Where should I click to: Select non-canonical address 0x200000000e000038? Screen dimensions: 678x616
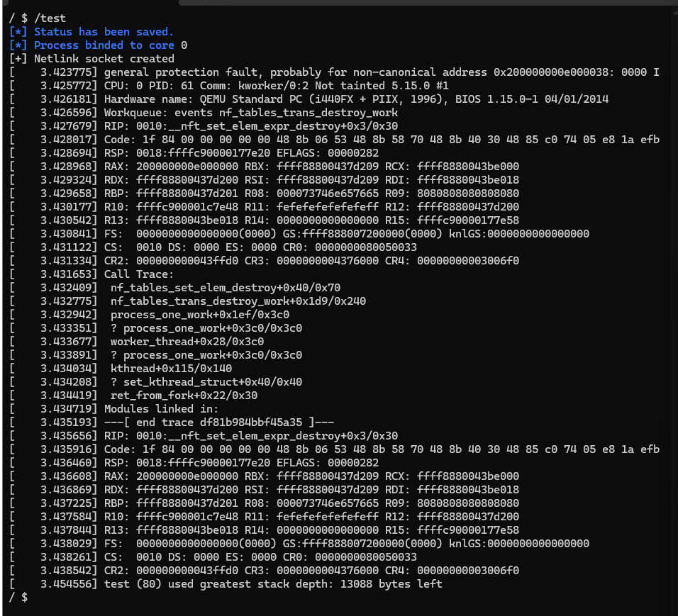pyautogui.click(x=553, y=72)
